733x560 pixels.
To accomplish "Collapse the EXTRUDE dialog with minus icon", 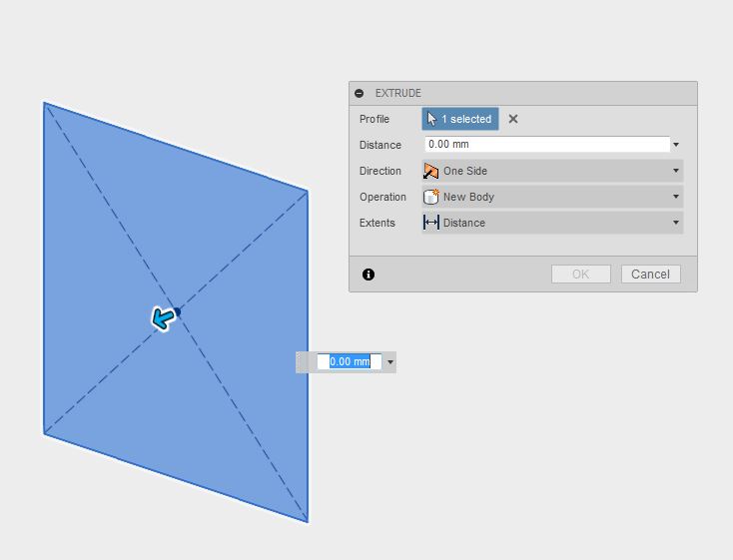I will [x=360, y=93].
